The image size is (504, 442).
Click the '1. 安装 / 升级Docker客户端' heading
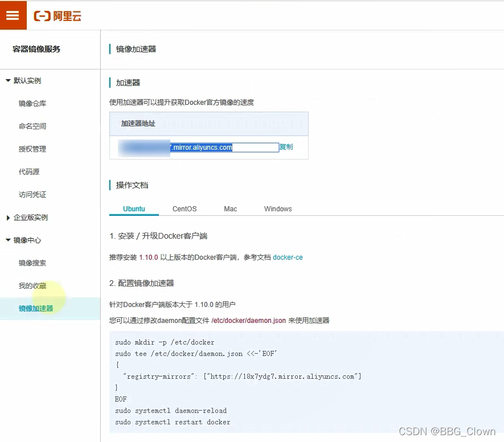pyautogui.click(x=158, y=236)
